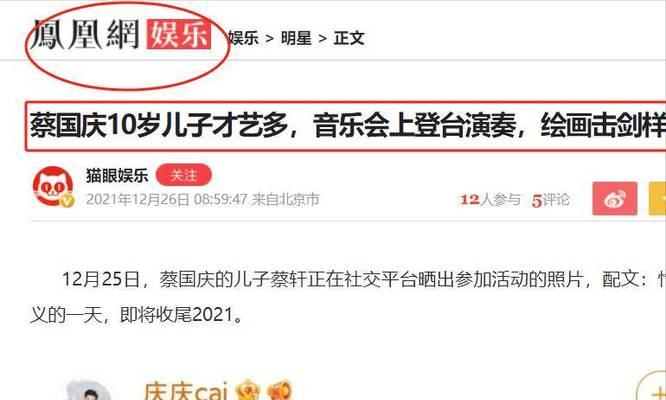Click the yellow share button beside Weibo
This screenshot has height=400, width=666.
tap(657, 198)
